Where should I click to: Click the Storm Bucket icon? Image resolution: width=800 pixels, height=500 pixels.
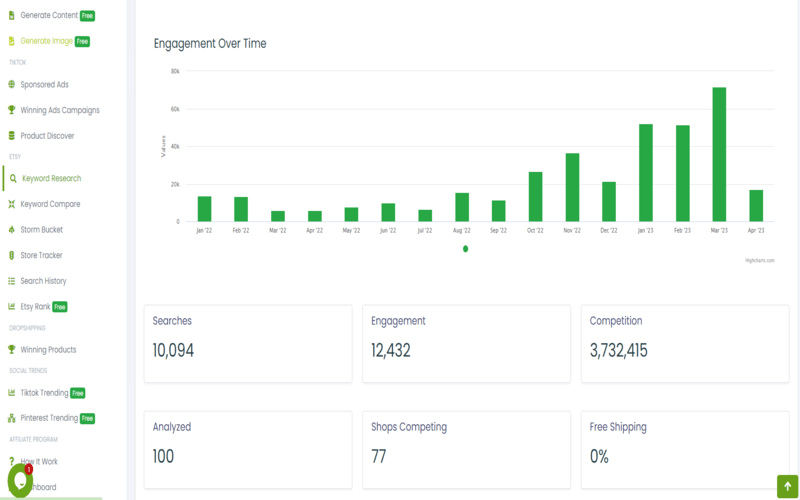12,230
